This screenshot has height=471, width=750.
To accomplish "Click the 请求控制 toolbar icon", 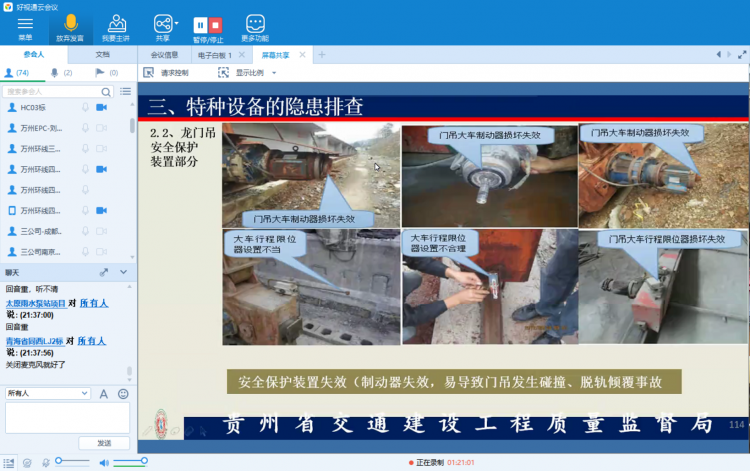I will [x=149, y=72].
